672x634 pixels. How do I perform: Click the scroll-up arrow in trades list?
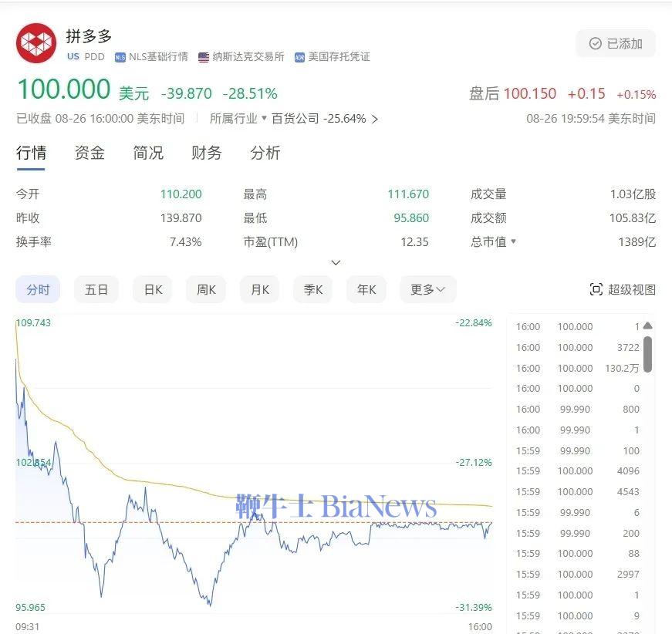[x=647, y=325]
